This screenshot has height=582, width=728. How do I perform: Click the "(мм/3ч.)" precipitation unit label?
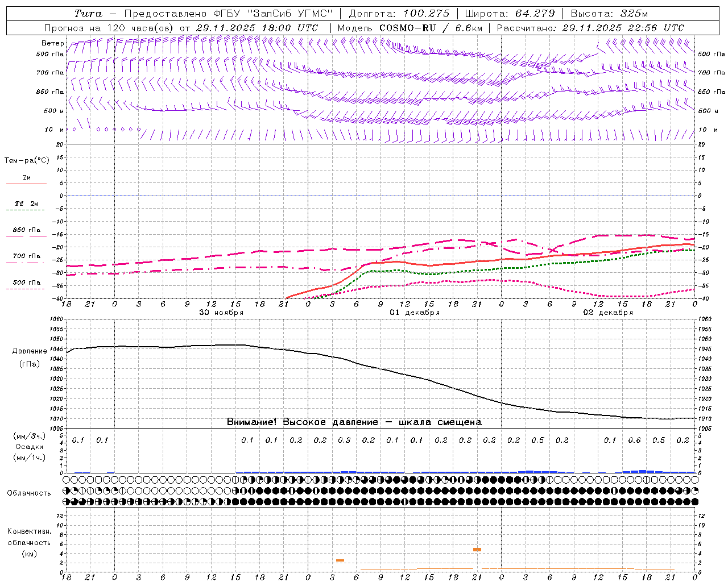(x=30, y=436)
